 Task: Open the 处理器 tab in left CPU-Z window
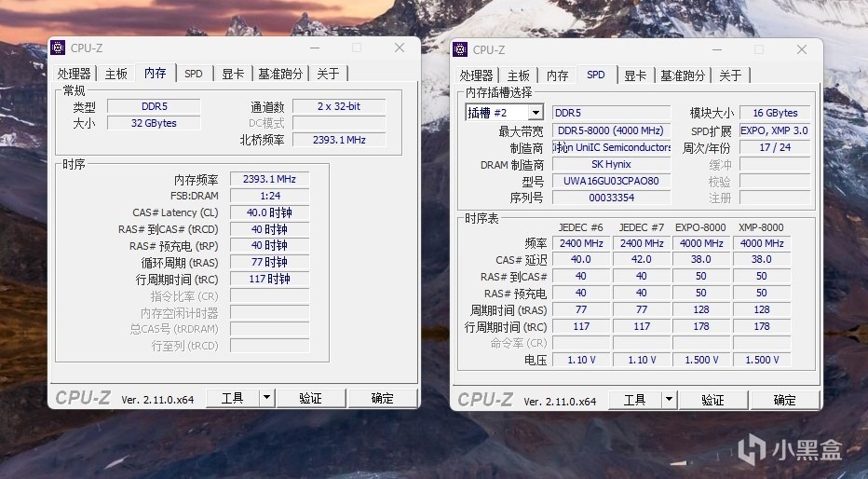pos(75,74)
